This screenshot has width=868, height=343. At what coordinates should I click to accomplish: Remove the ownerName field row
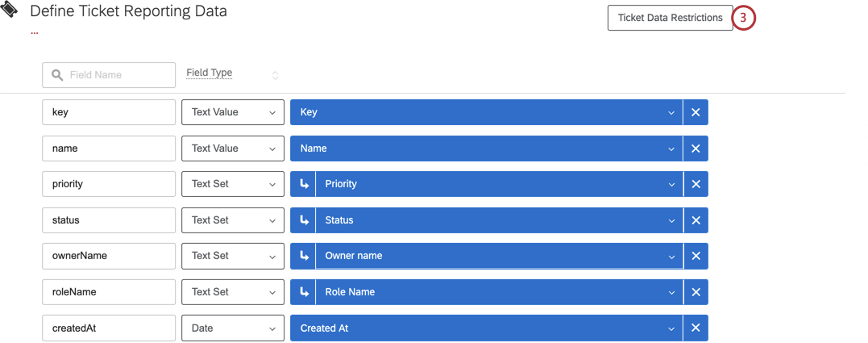[x=696, y=256]
